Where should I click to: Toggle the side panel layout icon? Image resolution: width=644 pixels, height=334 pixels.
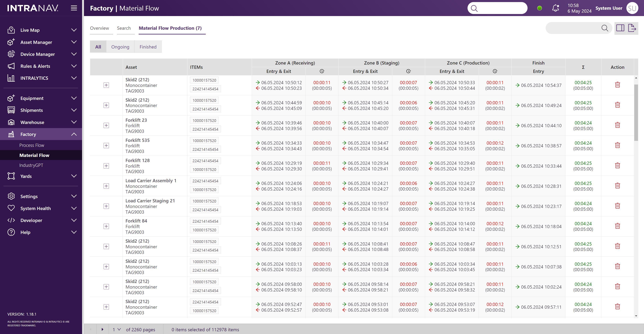pyautogui.click(x=620, y=28)
